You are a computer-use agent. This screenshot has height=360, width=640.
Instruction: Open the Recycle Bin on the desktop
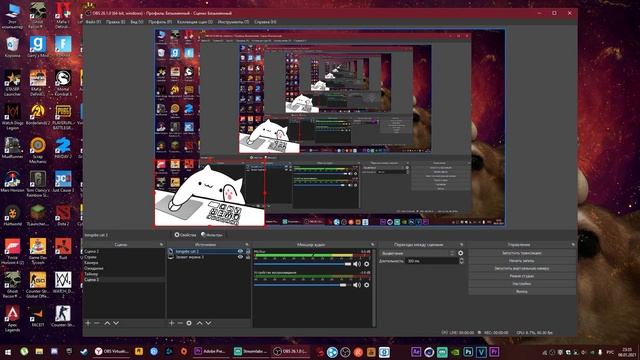coord(12,47)
